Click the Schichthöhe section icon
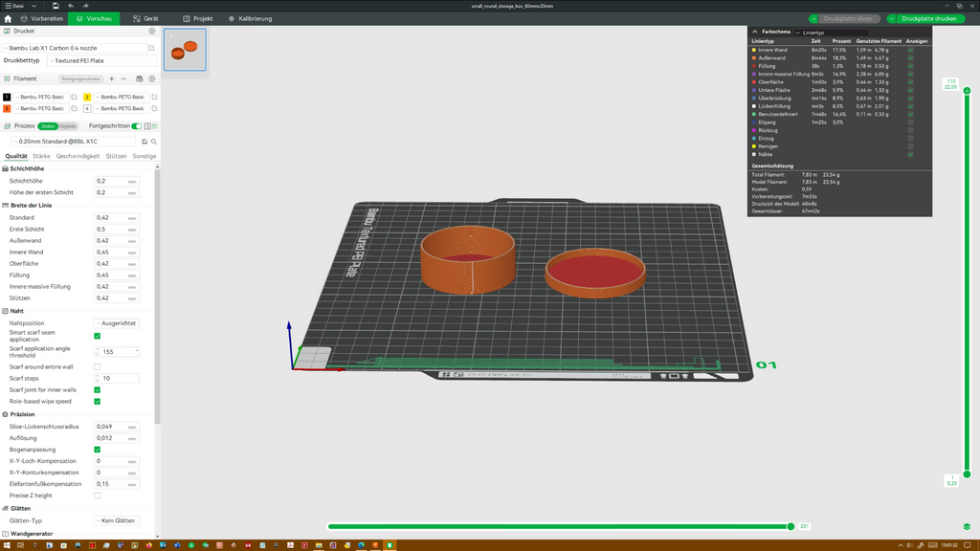Image resolution: width=980 pixels, height=551 pixels. point(5,168)
